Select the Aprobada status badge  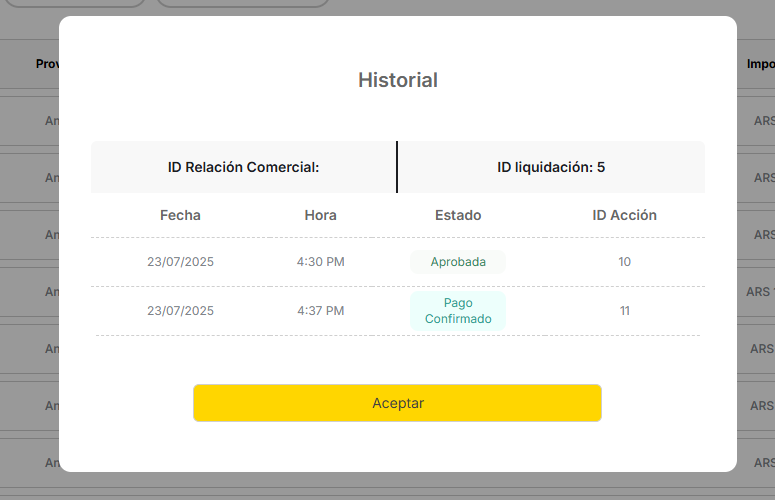pos(458,262)
